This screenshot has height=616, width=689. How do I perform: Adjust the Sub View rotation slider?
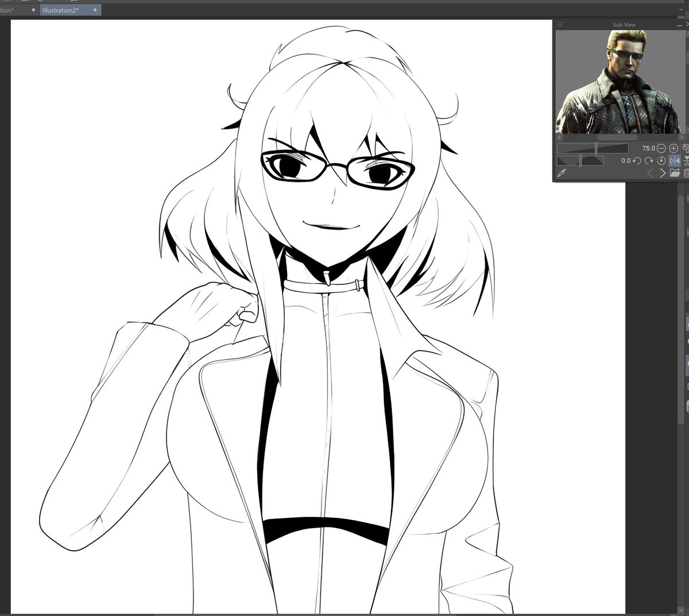(580, 161)
